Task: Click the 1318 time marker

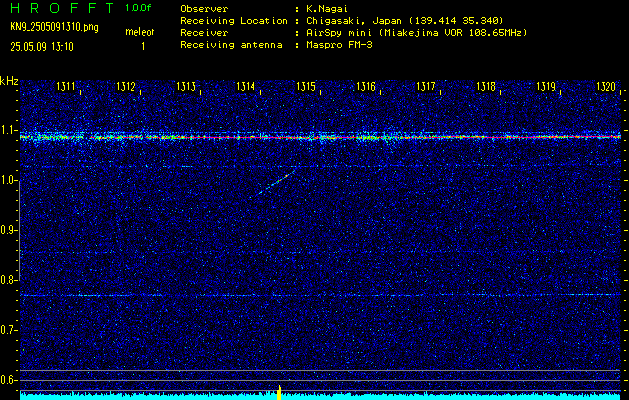Action: pyautogui.click(x=486, y=86)
